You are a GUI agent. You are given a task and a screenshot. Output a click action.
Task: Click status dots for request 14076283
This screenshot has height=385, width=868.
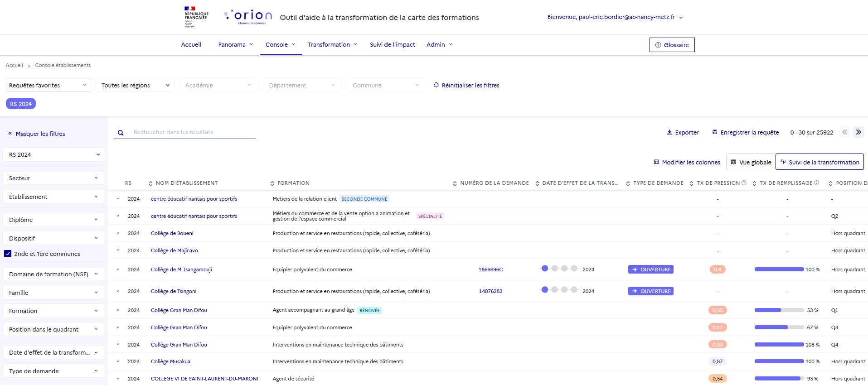click(x=559, y=289)
